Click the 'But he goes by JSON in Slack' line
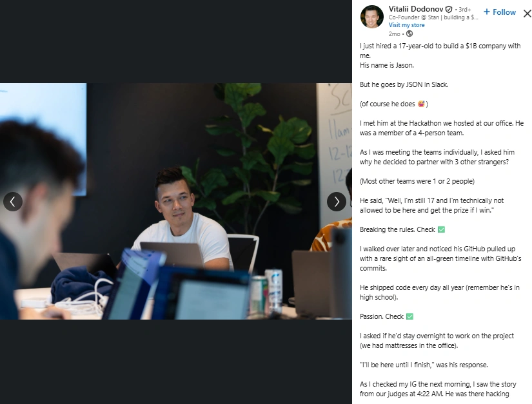The height and width of the screenshot is (404, 532). pyautogui.click(x=404, y=84)
